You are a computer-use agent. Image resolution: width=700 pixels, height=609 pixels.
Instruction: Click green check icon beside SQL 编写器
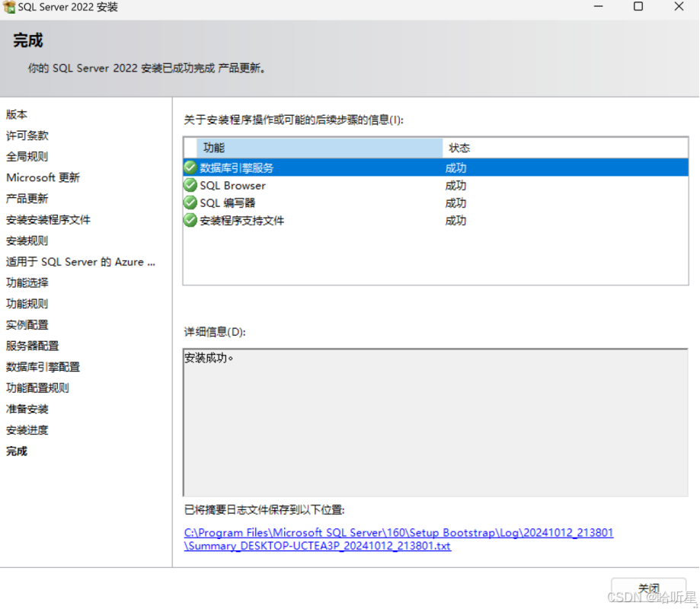pos(190,202)
